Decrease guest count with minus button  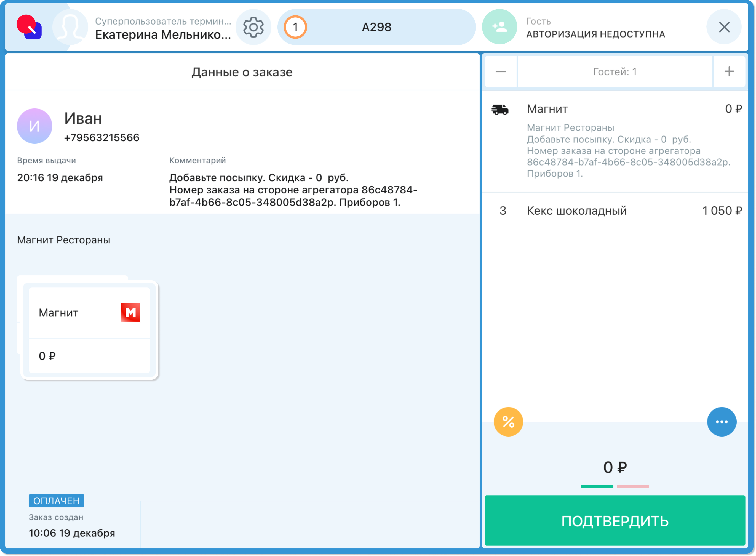pyautogui.click(x=500, y=72)
